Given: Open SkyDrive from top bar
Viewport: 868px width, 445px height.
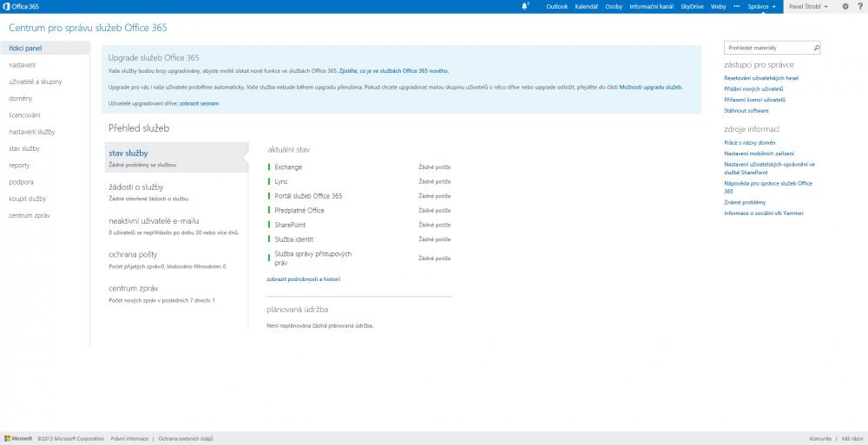Looking at the screenshot, I should (x=692, y=7).
